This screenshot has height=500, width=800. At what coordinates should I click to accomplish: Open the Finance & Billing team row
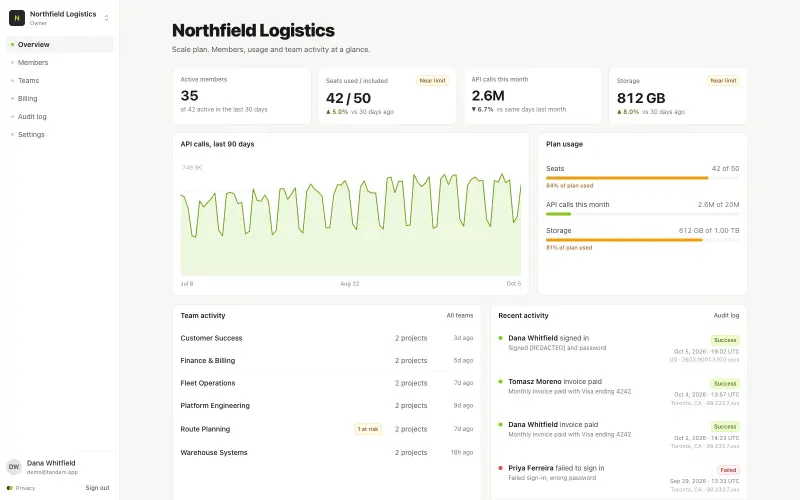click(327, 361)
